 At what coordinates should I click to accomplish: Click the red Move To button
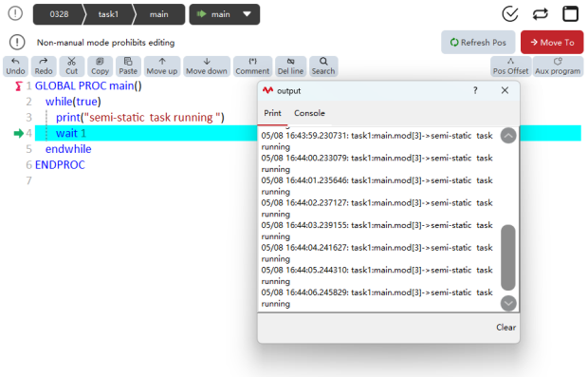click(552, 43)
